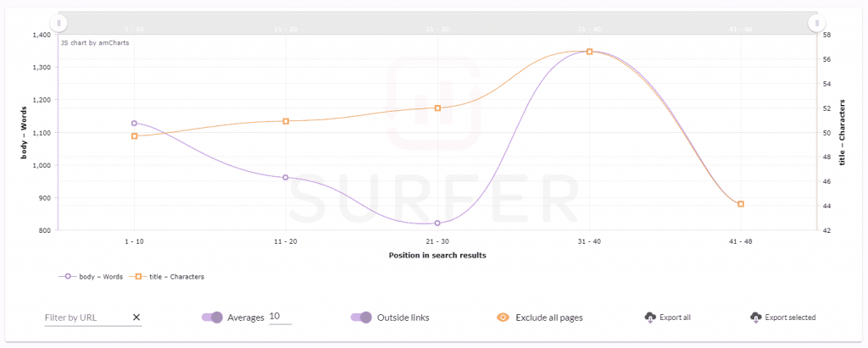Image resolution: width=868 pixels, height=348 pixels.
Task: Clear the URL filter with the X icon
Action: pyautogui.click(x=136, y=318)
